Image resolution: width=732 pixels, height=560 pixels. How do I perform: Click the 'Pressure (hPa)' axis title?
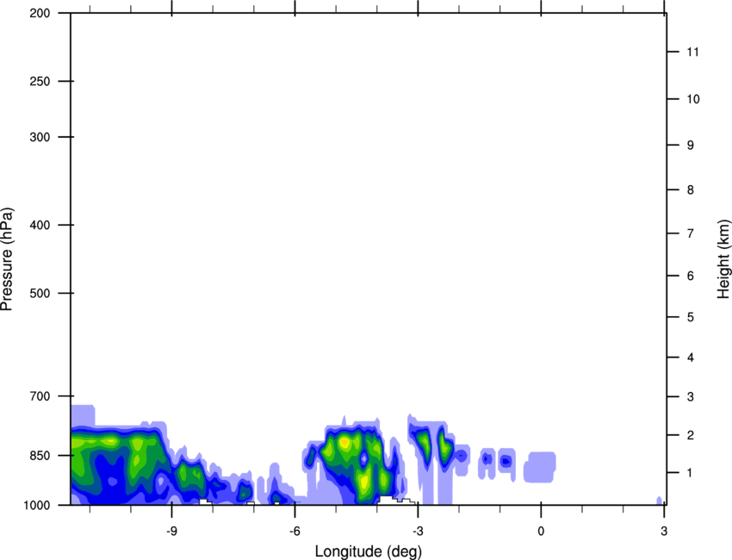click(7, 259)
